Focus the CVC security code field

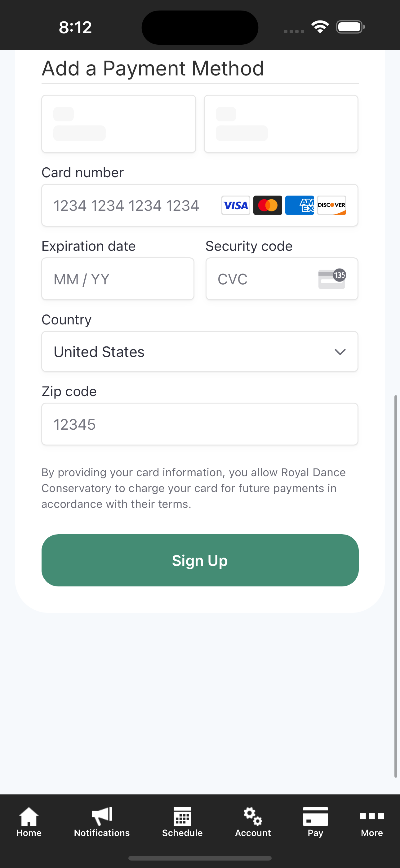pos(282,279)
